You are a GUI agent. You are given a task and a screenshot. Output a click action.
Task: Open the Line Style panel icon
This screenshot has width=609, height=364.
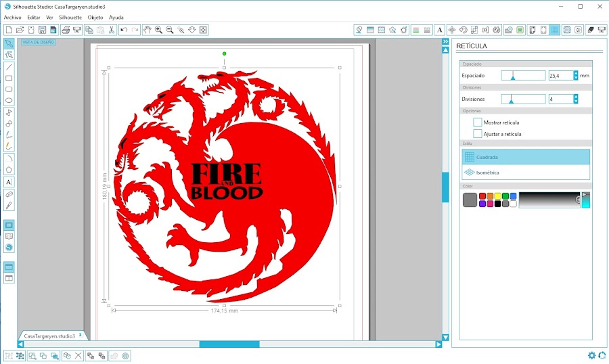coord(427,30)
